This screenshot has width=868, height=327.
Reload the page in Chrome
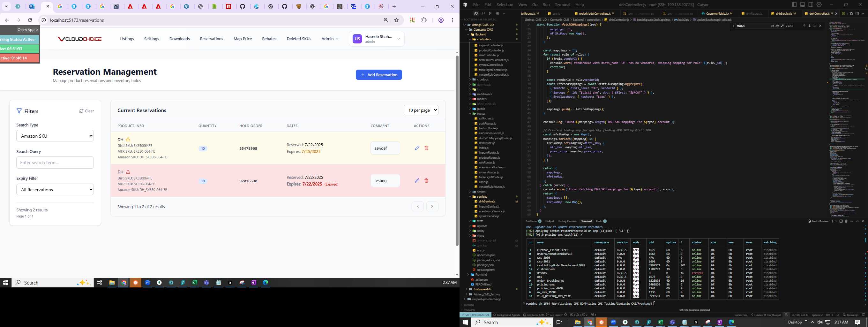30,20
